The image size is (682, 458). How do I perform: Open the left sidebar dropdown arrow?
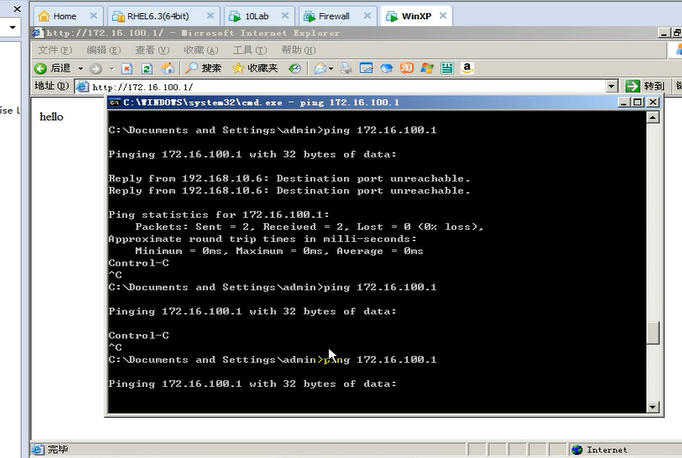(x=13, y=27)
